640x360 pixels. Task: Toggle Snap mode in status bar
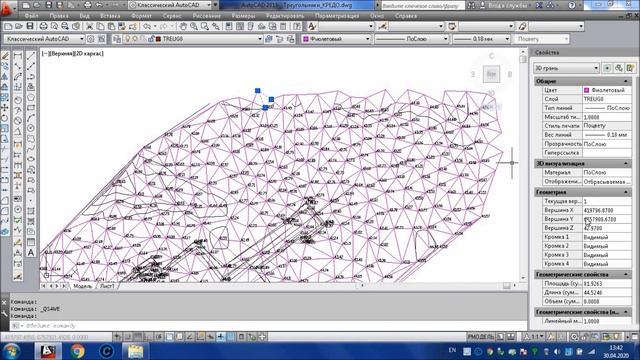click(128, 337)
